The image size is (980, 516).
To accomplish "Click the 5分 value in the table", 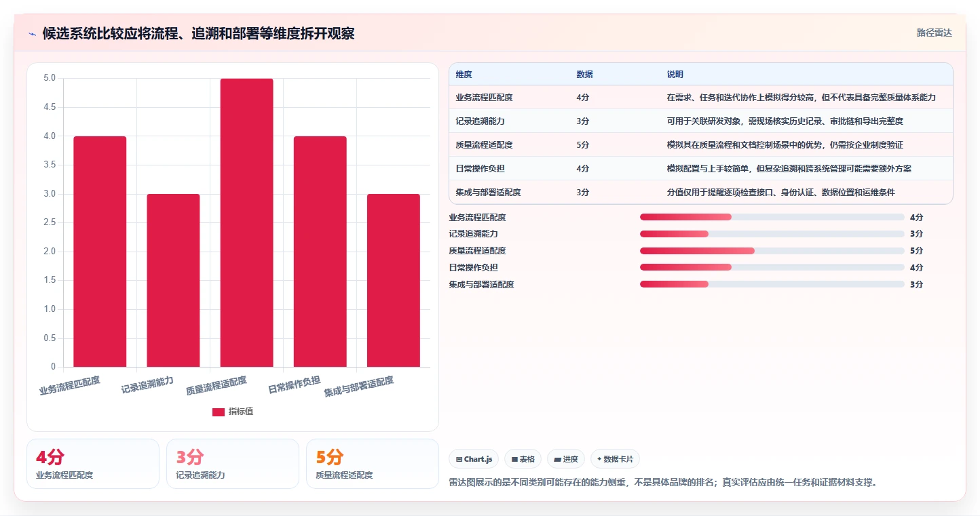I will click(582, 145).
